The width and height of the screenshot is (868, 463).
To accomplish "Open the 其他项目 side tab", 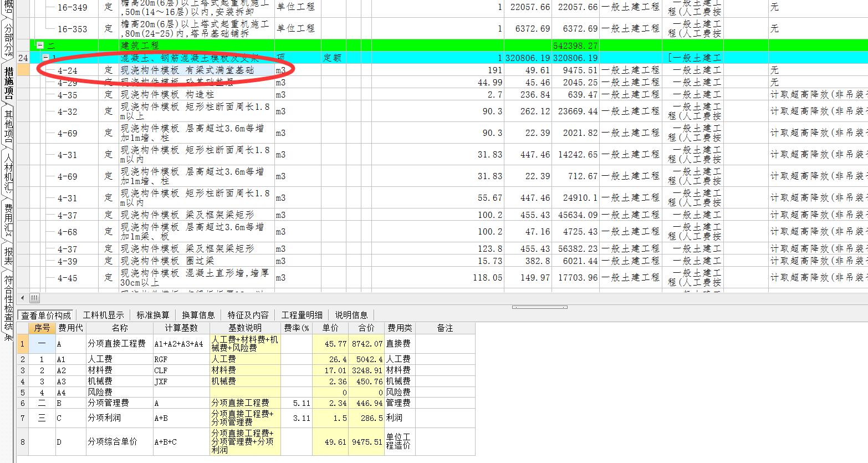I will pos(8,126).
